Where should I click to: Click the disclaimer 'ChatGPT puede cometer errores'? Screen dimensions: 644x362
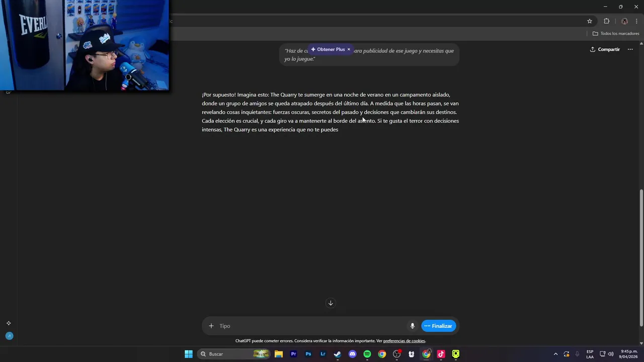click(264, 341)
